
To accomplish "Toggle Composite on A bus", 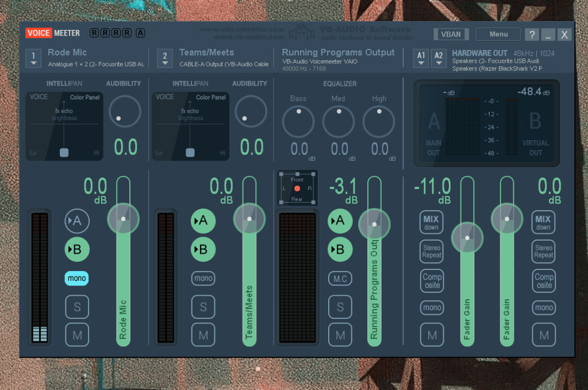I will click(x=432, y=281).
